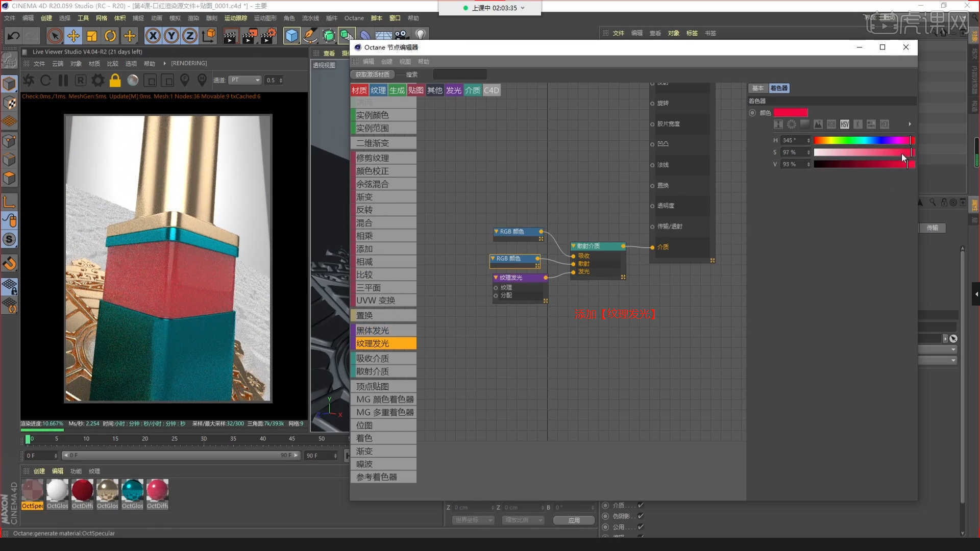
Task: Select the HSV color mode icon
Action: 845,124
